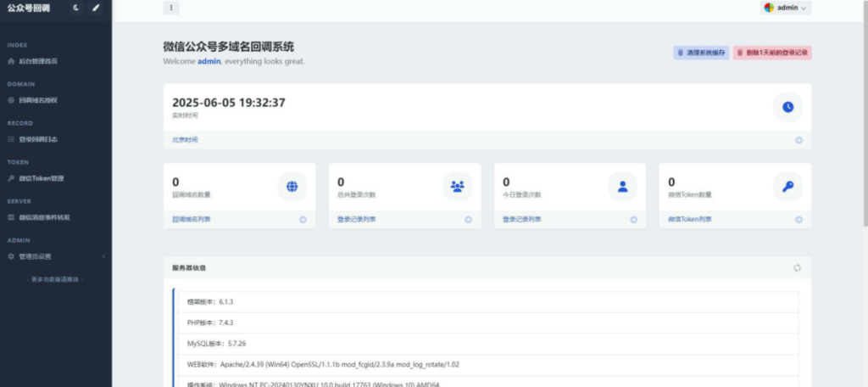Click the key icon on 微信Token数量 card
This screenshot has width=868, height=387.
point(787,187)
